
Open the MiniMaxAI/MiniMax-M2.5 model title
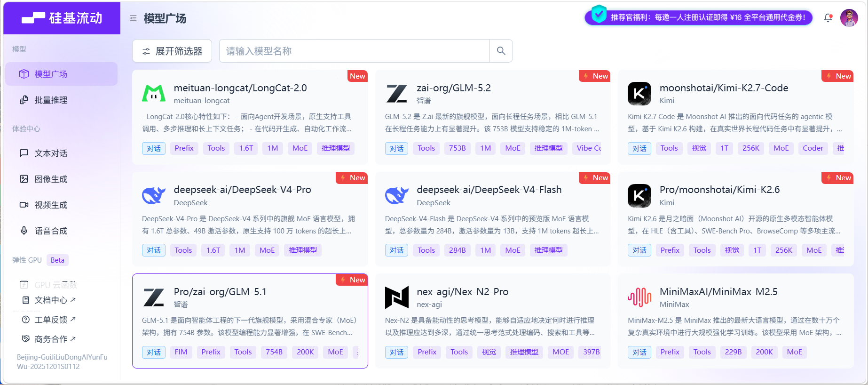718,292
